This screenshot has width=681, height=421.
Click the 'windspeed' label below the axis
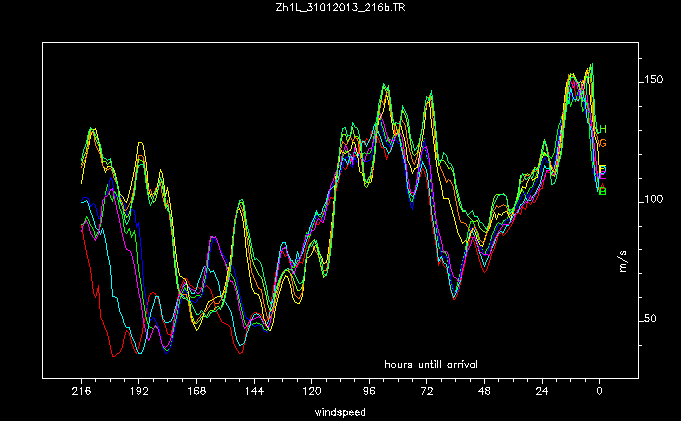coord(340,411)
